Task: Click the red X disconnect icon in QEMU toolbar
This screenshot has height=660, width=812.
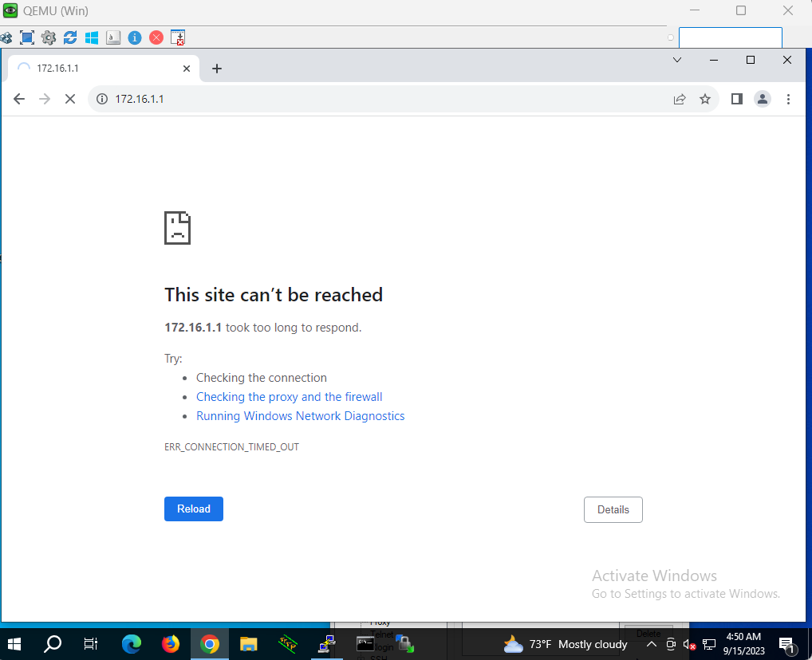Action: (x=156, y=37)
